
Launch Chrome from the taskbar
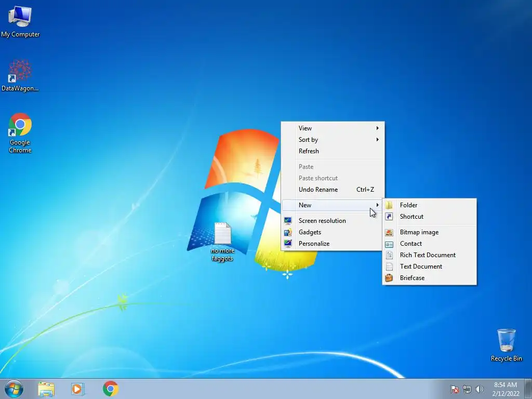[111, 389]
